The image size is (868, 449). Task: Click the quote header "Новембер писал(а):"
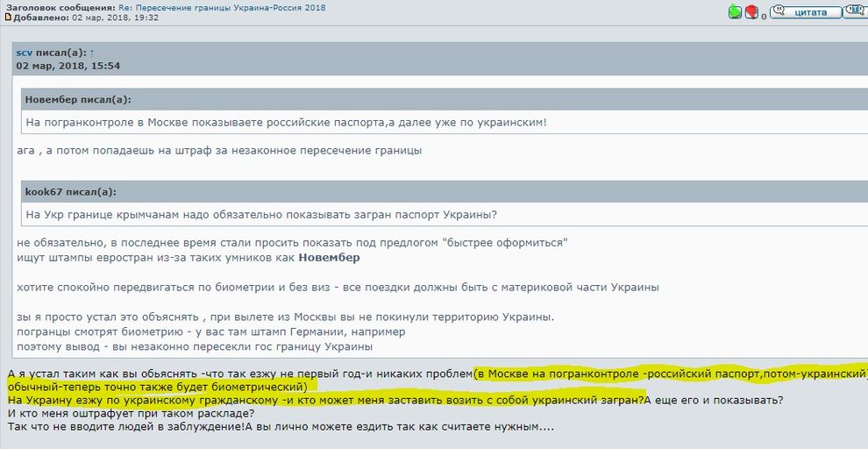pos(78,100)
